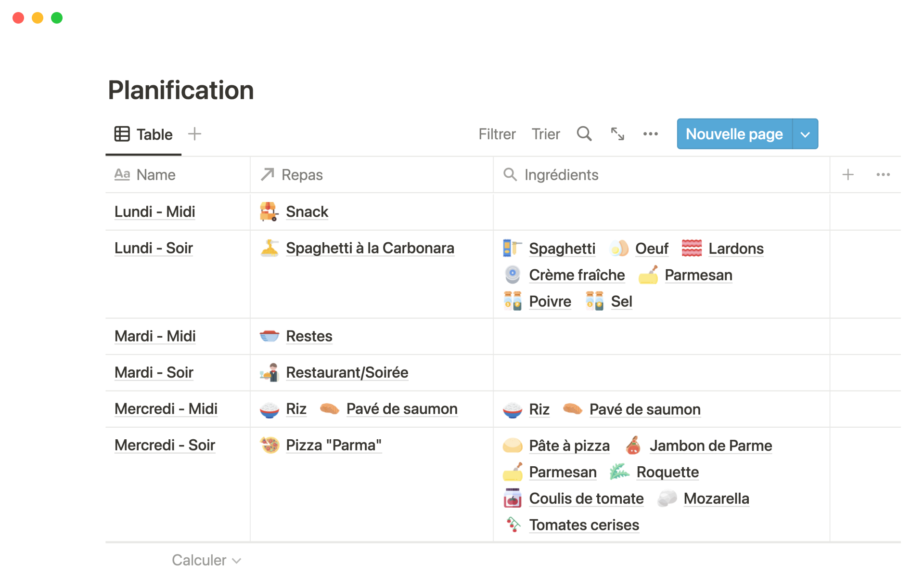Click the Nouvelle page button

[x=734, y=134]
